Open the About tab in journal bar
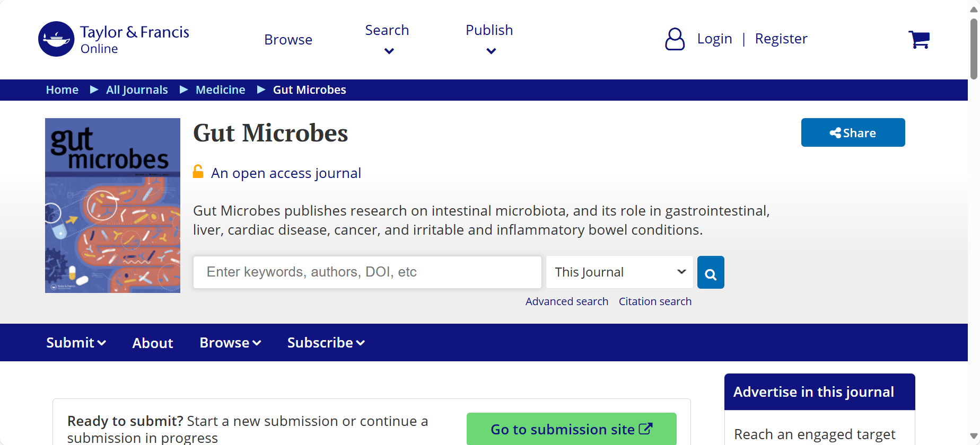 pos(153,343)
